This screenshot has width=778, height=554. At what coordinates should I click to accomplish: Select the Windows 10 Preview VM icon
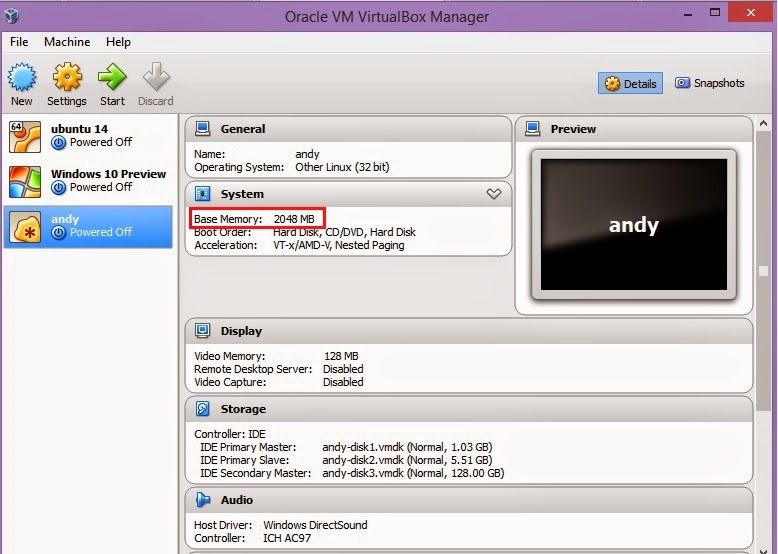point(25,182)
